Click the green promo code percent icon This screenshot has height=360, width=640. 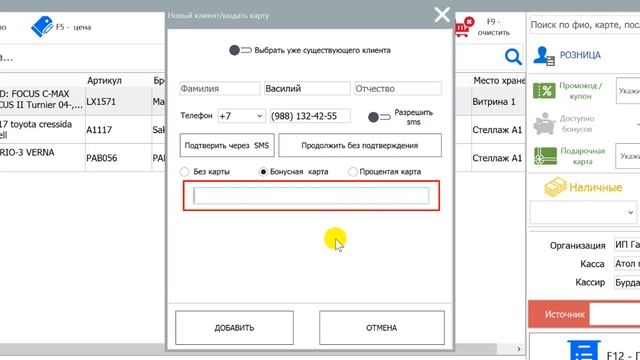(544, 91)
